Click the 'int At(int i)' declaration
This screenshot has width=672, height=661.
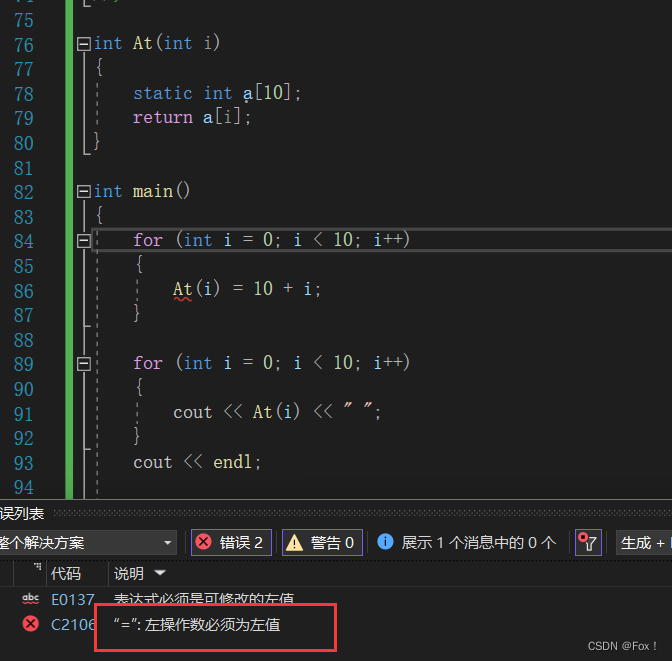pyautogui.click(x=156, y=43)
